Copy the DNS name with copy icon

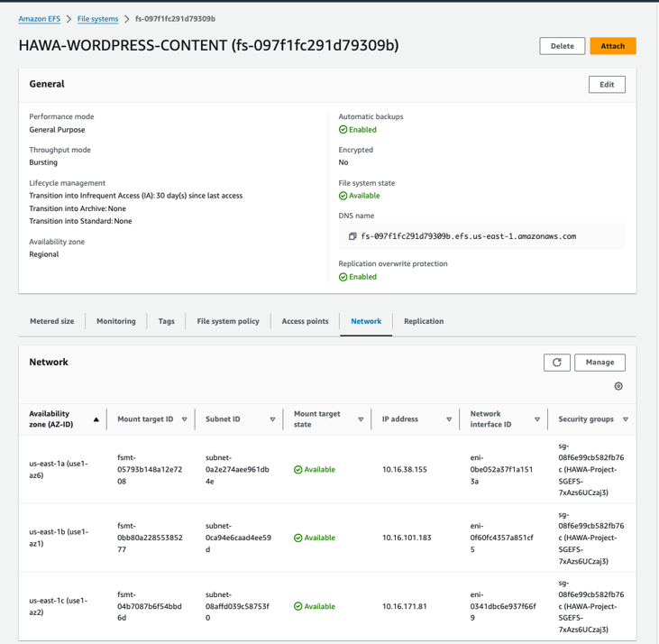(x=352, y=236)
